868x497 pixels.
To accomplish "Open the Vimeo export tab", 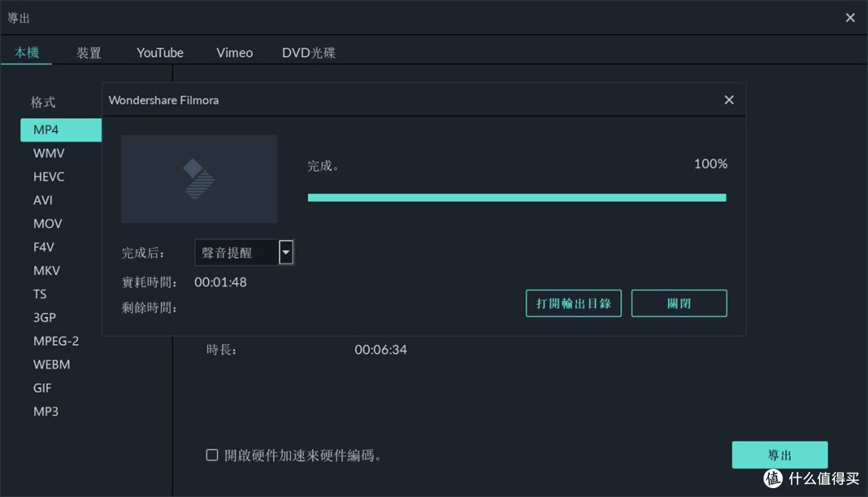I will pyautogui.click(x=234, y=52).
